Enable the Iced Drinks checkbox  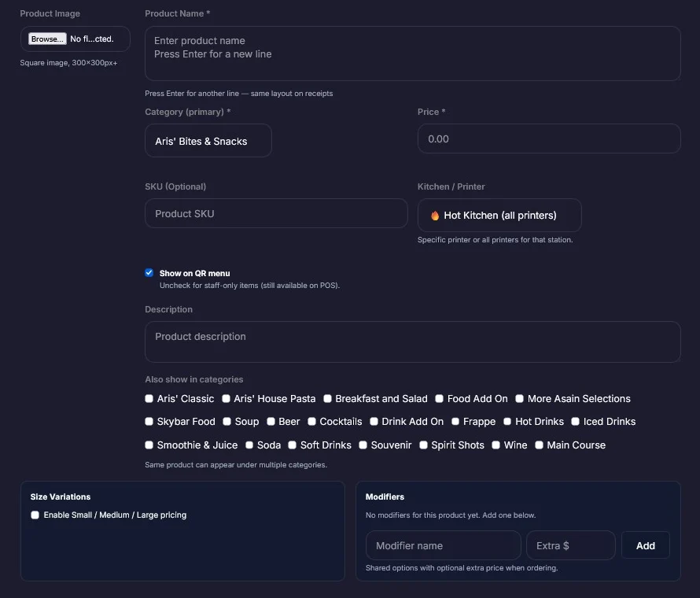point(576,422)
